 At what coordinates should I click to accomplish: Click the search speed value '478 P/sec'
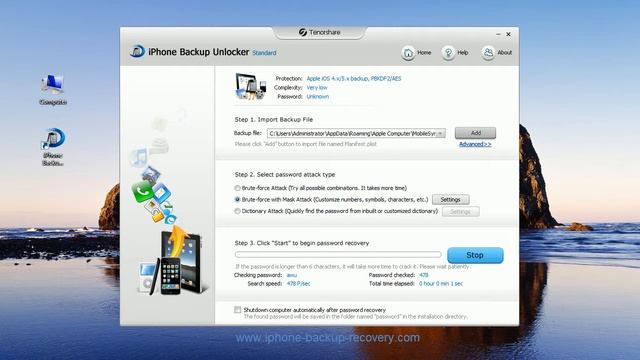[x=298, y=283]
